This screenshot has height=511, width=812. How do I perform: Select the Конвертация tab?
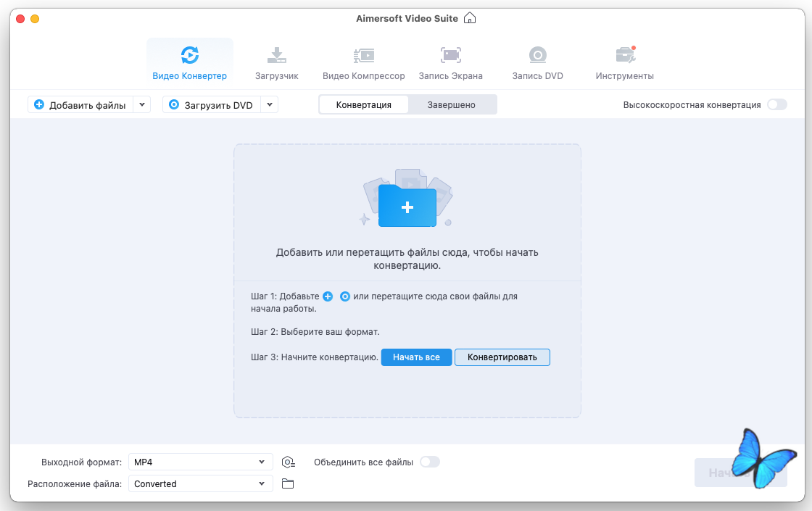tap(363, 105)
